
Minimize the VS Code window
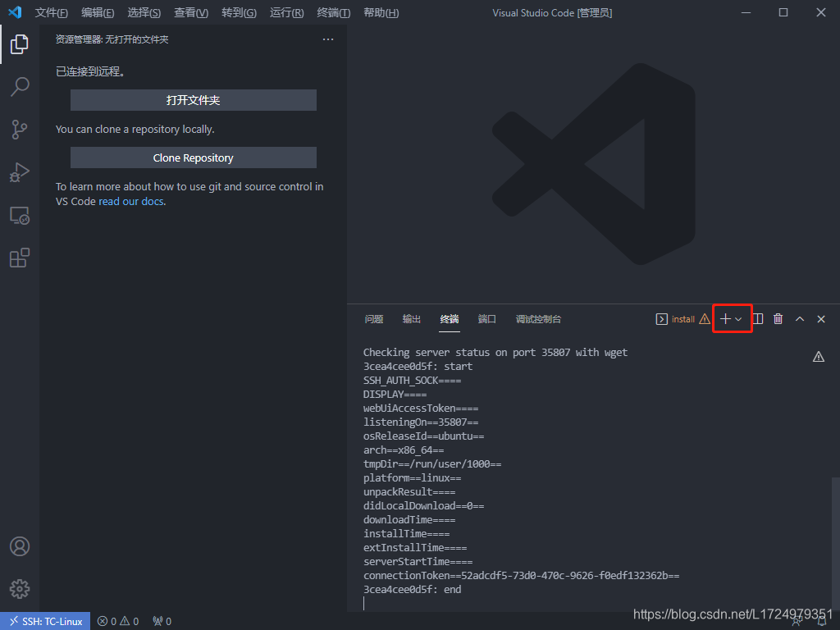[746, 12]
